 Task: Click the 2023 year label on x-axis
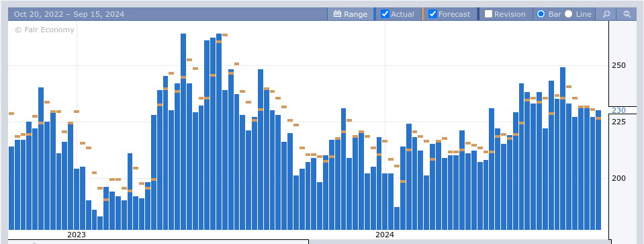point(77,235)
